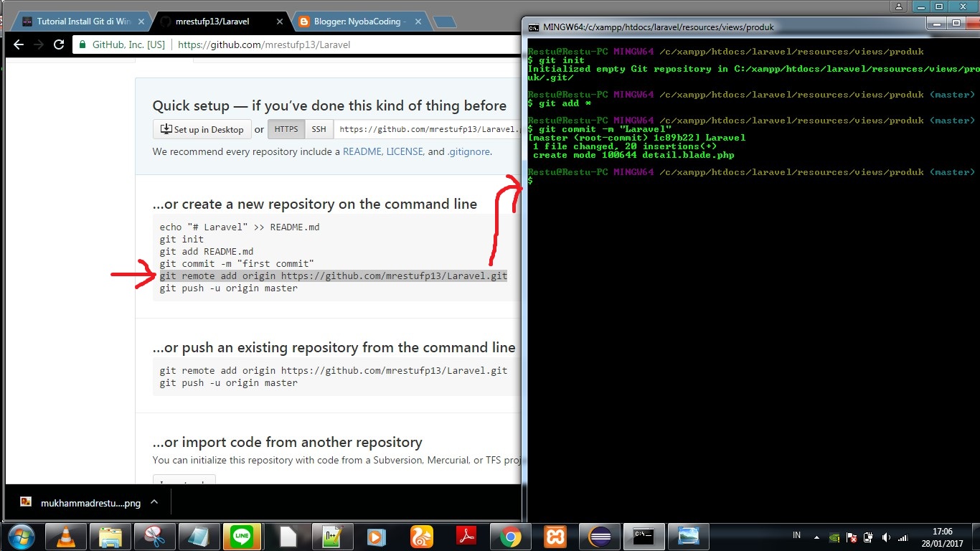Image resolution: width=980 pixels, height=551 pixels.
Task: Click 'git commit -m "first commit"' line
Action: coord(237,263)
